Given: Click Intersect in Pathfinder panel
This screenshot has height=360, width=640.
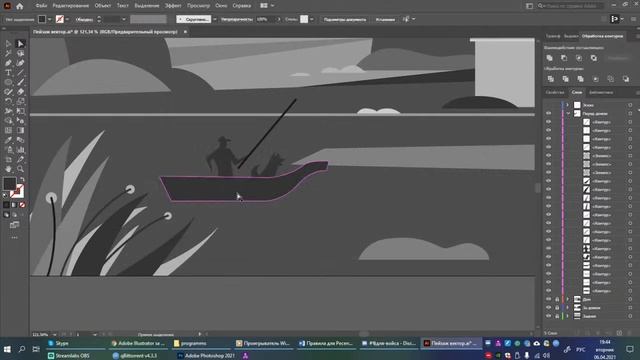Looking at the screenshot, I should click(x=579, y=58).
